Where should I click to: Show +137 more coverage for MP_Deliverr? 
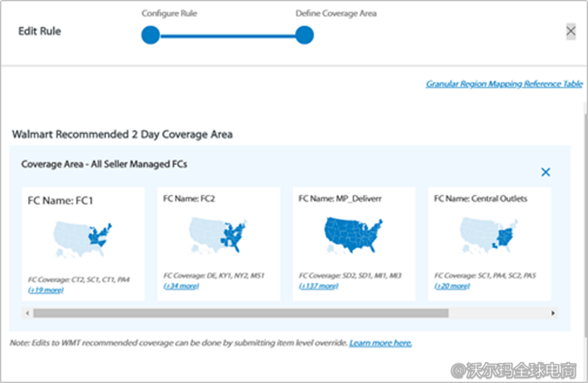tap(318, 286)
